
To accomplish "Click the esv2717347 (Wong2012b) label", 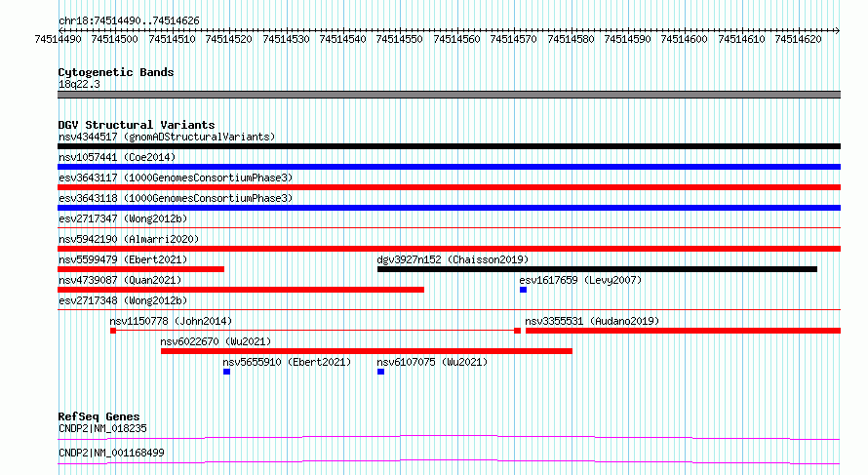I will coord(123,218).
